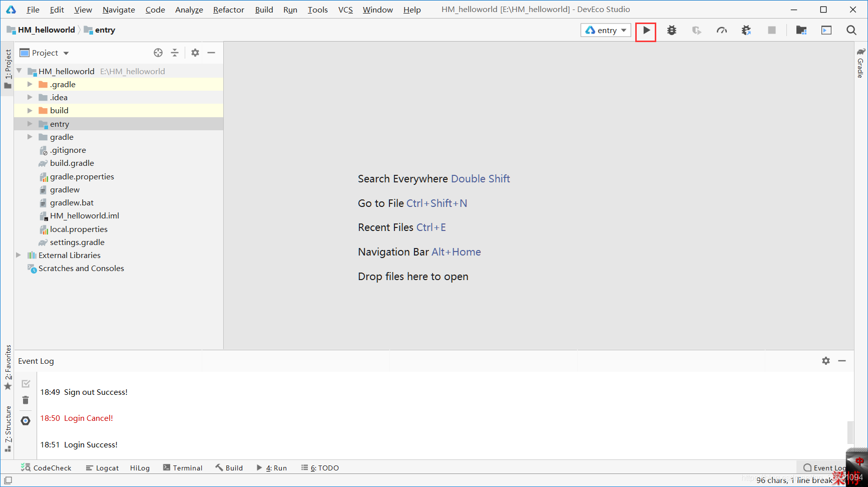This screenshot has height=487, width=868.
Task: Open the Logcat tool window
Action: [102, 468]
